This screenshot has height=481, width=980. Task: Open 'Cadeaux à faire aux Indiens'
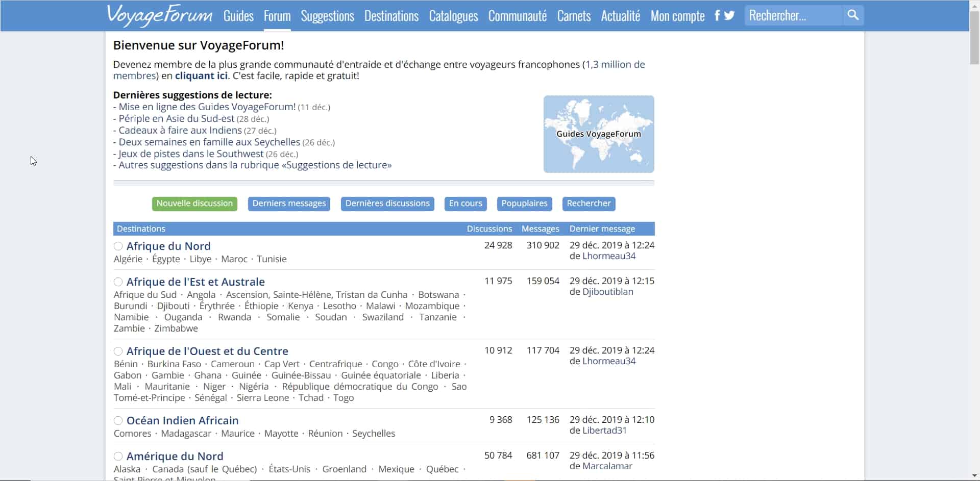click(x=180, y=131)
